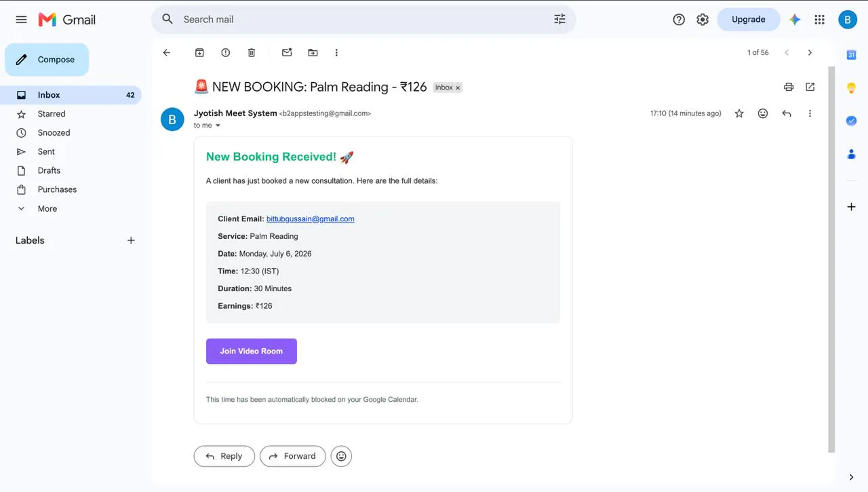Open Settings gear icon

703,20
